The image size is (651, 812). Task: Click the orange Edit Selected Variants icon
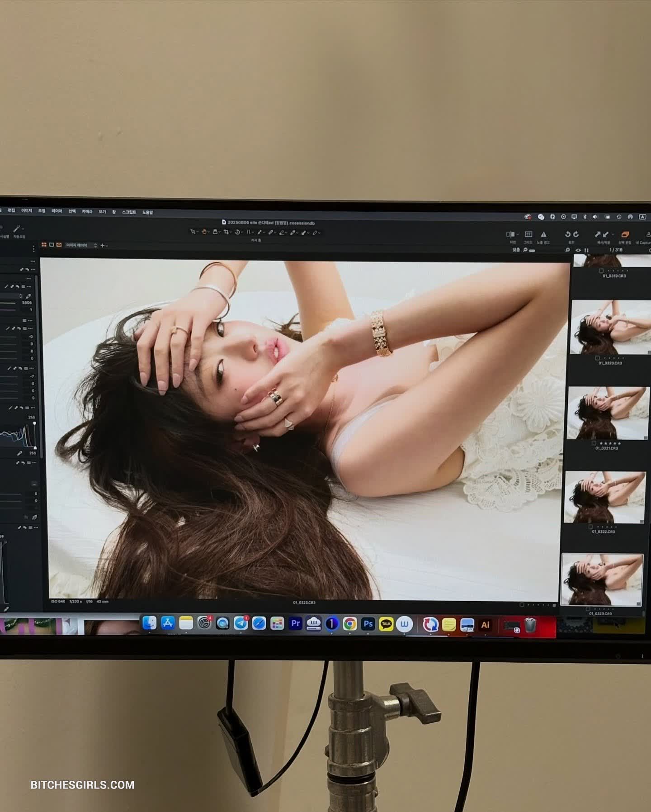pos(625,234)
